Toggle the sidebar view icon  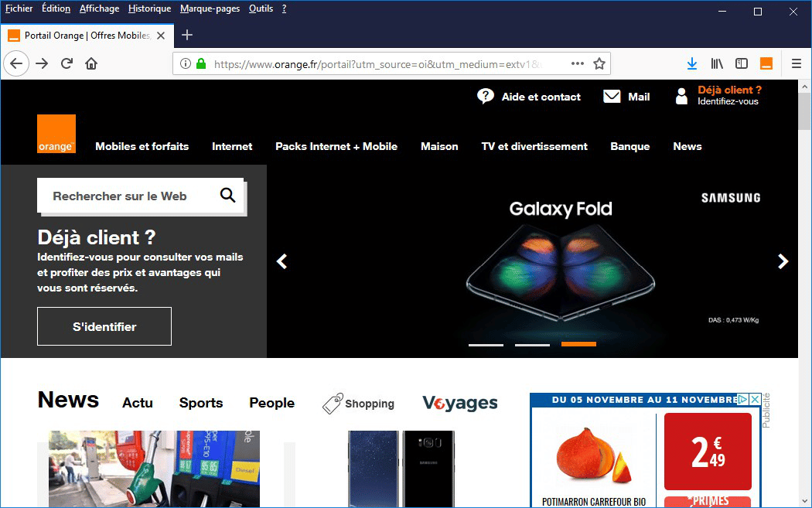pyautogui.click(x=741, y=63)
